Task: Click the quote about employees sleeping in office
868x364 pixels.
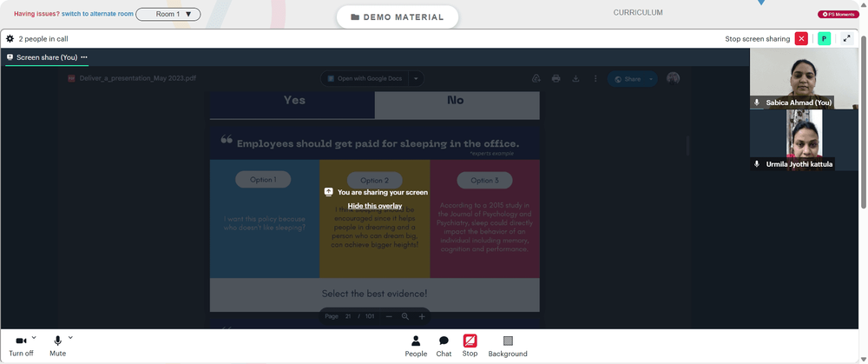Action: [378, 143]
